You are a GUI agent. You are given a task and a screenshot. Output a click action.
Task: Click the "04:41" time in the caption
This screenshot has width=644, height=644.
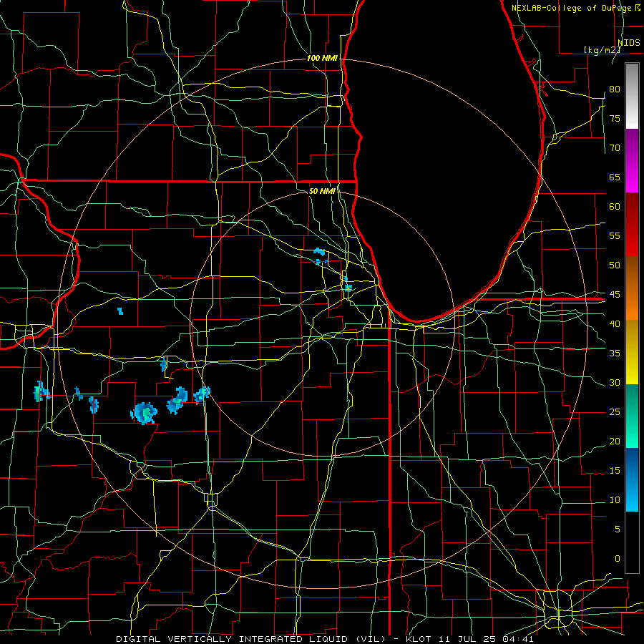click(519, 639)
